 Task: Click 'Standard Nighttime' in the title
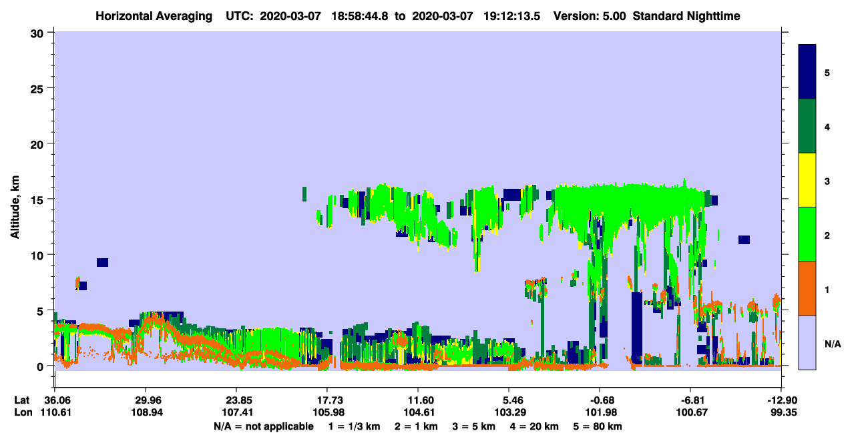[685, 15]
